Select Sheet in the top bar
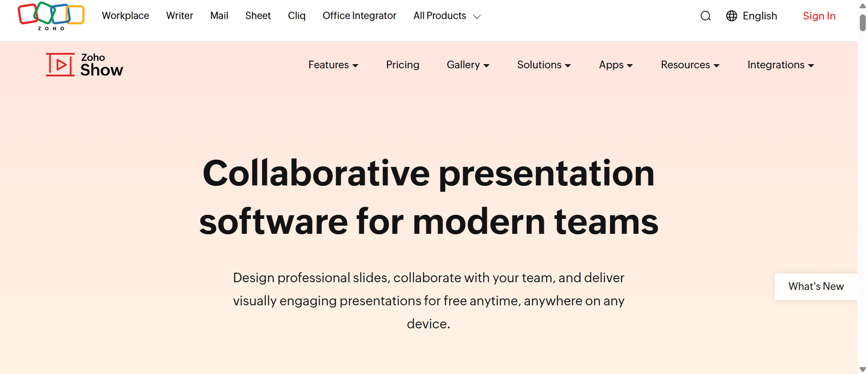This screenshot has height=374, width=868. [x=258, y=16]
